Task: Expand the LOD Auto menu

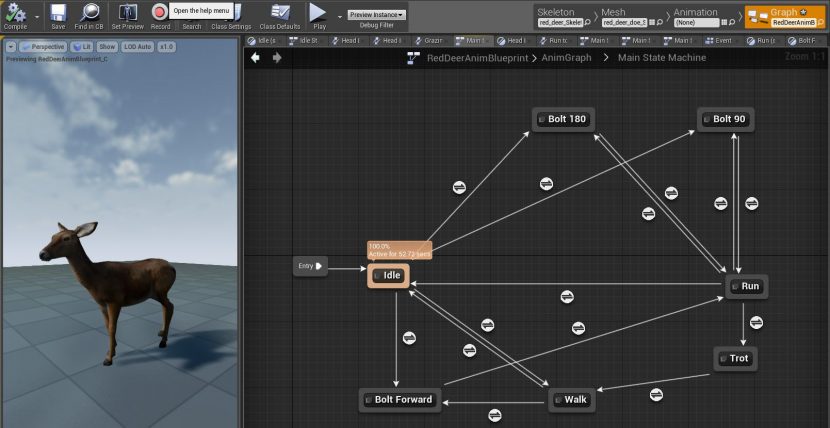Action: pyautogui.click(x=138, y=47)
